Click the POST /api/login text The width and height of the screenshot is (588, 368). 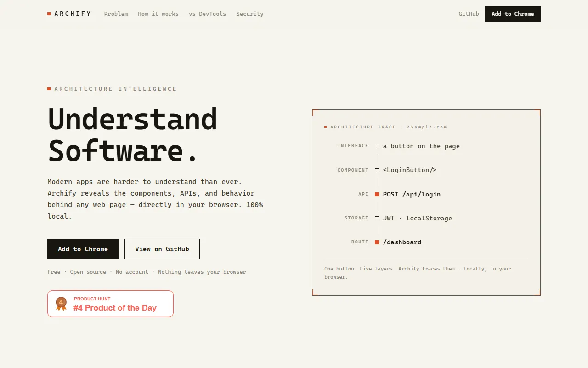click(412, 194)
